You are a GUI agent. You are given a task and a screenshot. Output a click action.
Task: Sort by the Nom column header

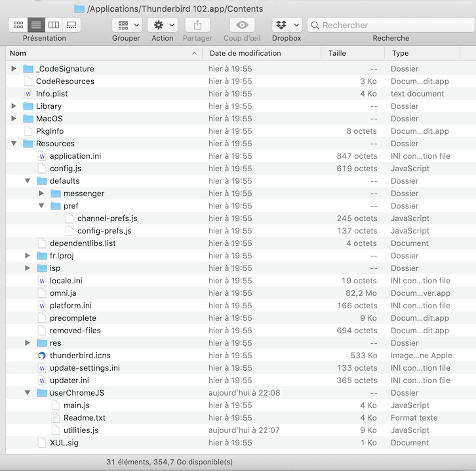pyautogui.click(x=98, y=53)
